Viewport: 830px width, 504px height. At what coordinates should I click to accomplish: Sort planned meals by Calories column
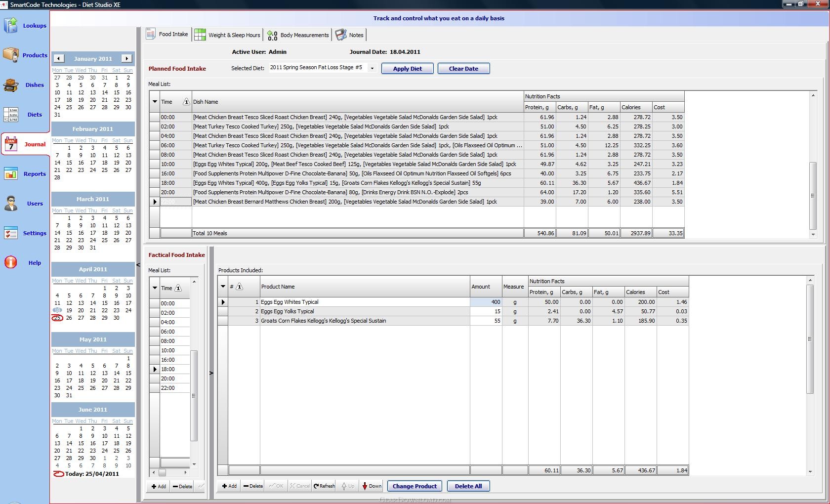pos(636,107)
